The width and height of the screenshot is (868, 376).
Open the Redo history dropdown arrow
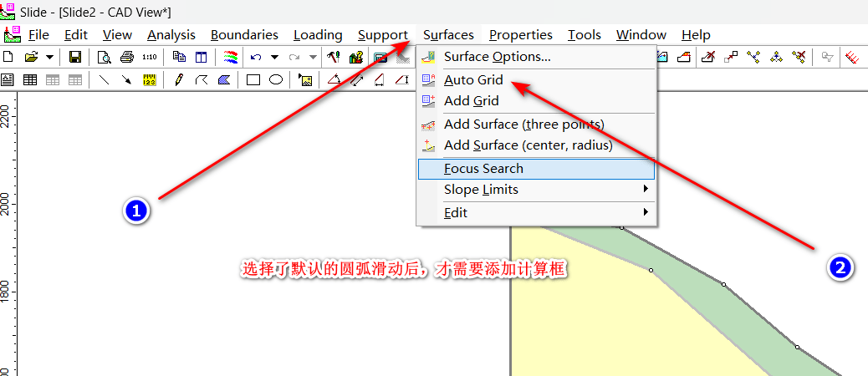[313, 57]
